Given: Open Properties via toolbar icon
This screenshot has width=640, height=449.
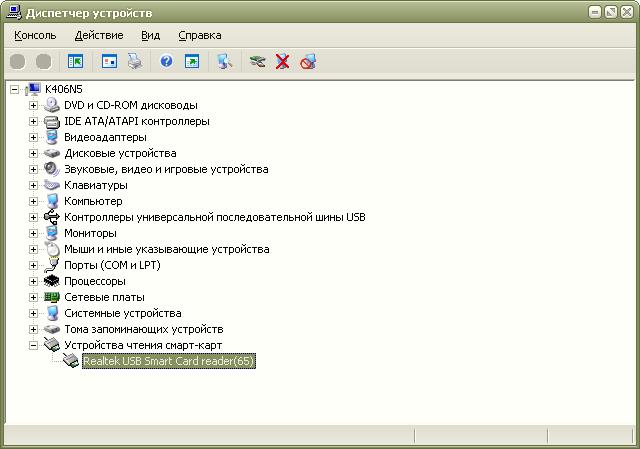Looking at the screenshot, I should pos(109,62).
